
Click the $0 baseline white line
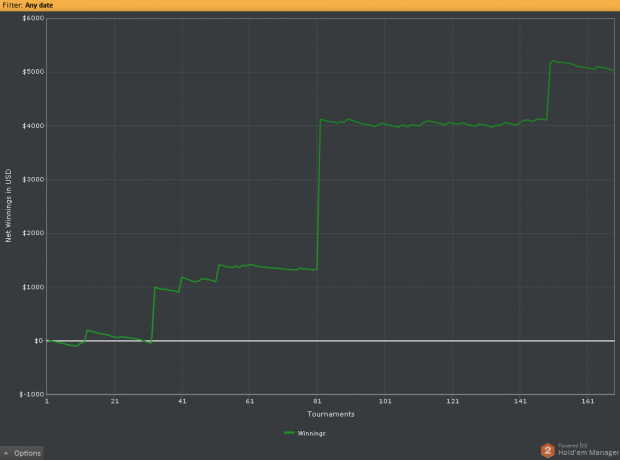[331, 341]
